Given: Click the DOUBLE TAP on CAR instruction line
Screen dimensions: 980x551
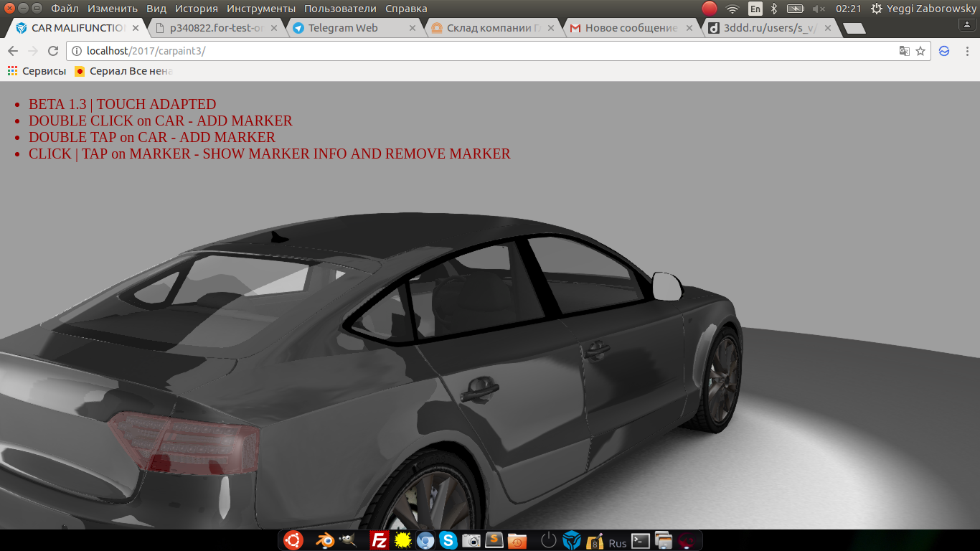Looking at the screenshot, I should click(152, 137).
